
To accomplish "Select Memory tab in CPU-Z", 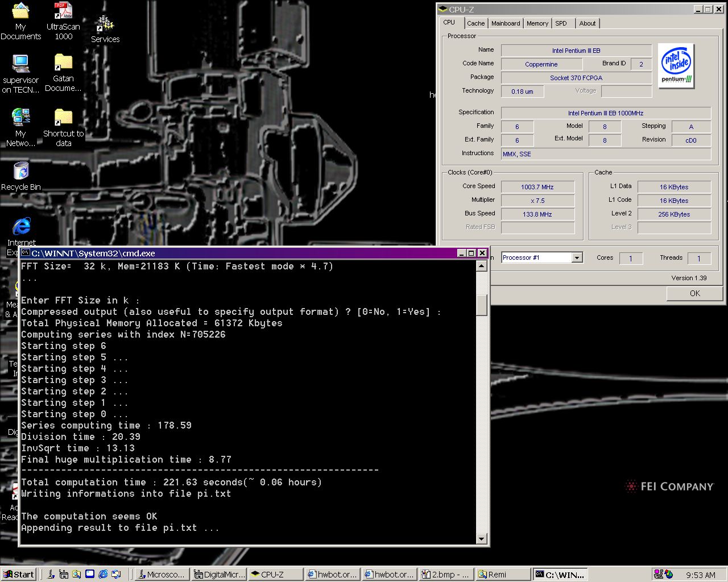I will 537,23.
